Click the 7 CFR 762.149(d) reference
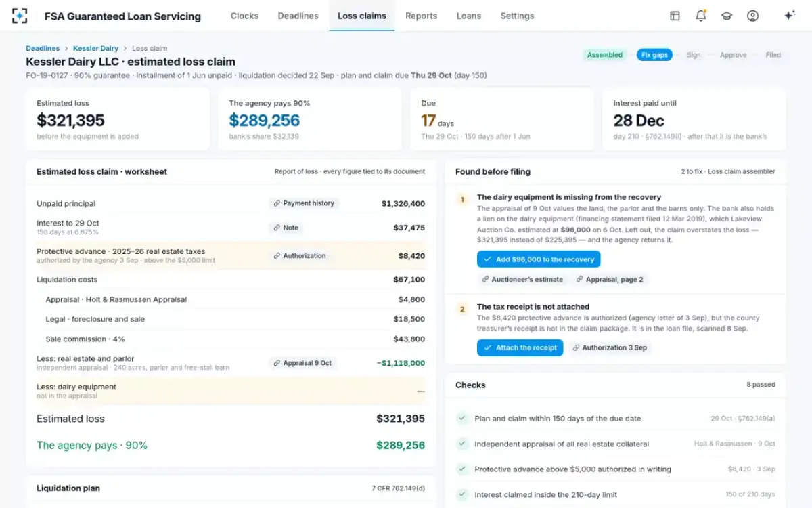 tap(398, 488)
